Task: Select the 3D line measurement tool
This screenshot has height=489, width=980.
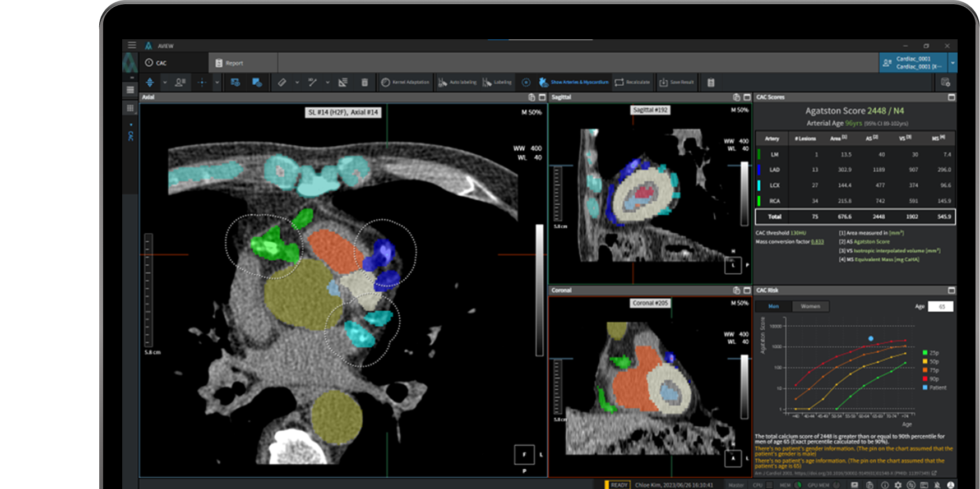Action: tap(313, 82)
